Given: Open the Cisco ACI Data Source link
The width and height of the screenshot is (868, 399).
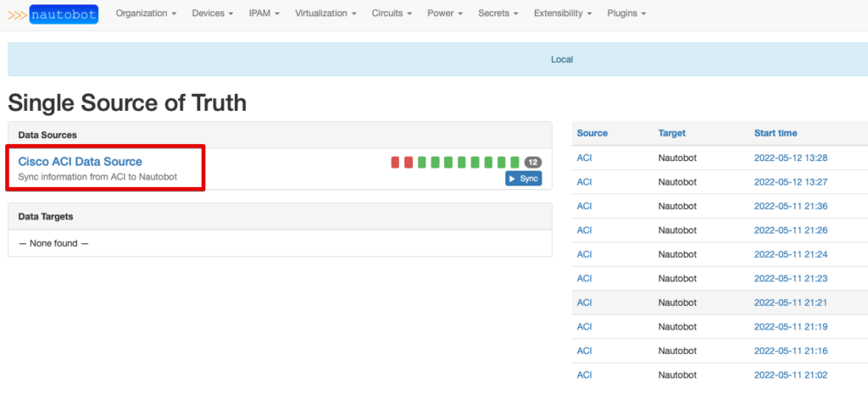Looking at the screenshot, I should coord(81,162).
